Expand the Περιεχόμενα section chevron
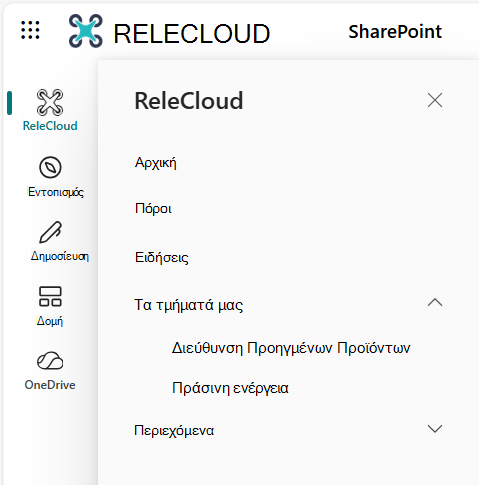The width and height of the screenshot is (479, 485). click(x=435, y=428)
